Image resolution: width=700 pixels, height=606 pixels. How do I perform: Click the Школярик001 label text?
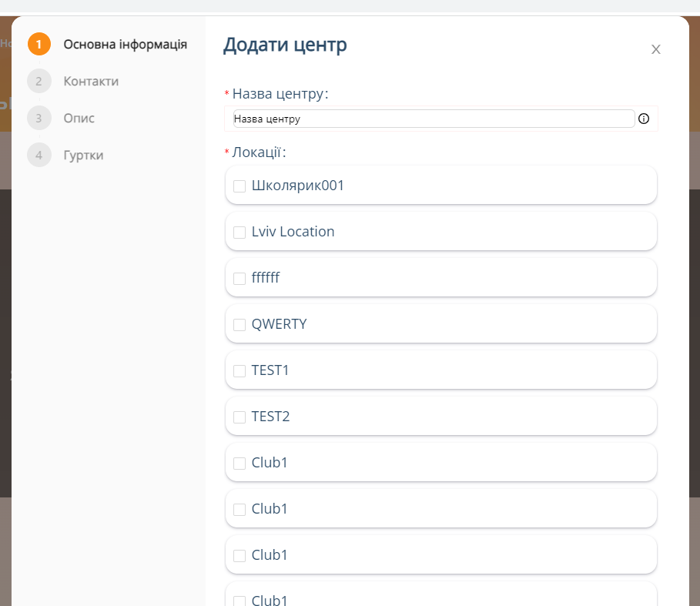tap(298, 186)
